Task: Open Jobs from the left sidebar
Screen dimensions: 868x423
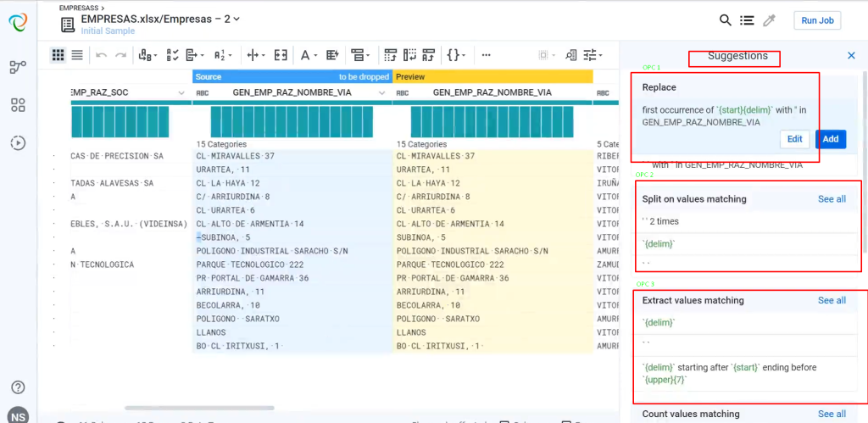Action: (x=18, y=142)
